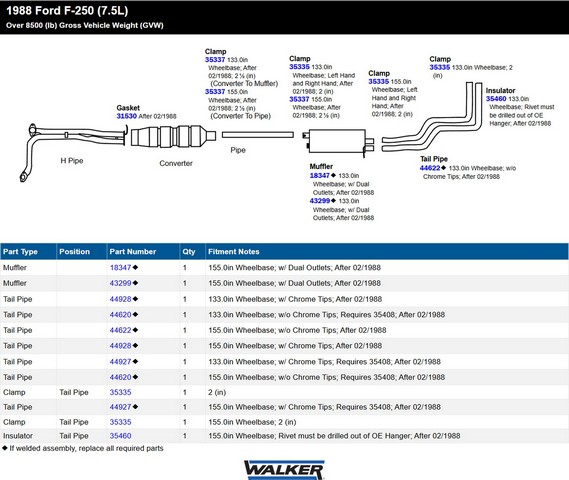This screenshot has height=480, width=569.
Task: Open 44620 in 155.0in w/o Chrome Tips row
Action: [120, 377]
